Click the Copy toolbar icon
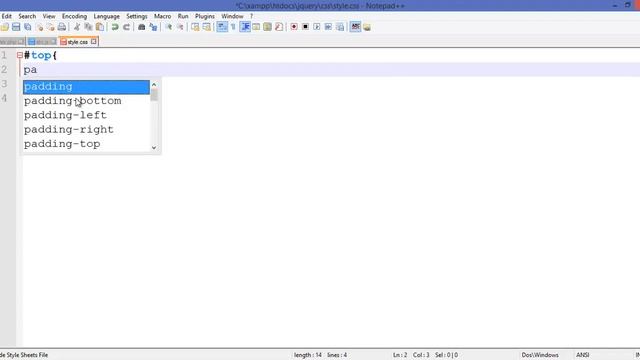 pos(88,27)
